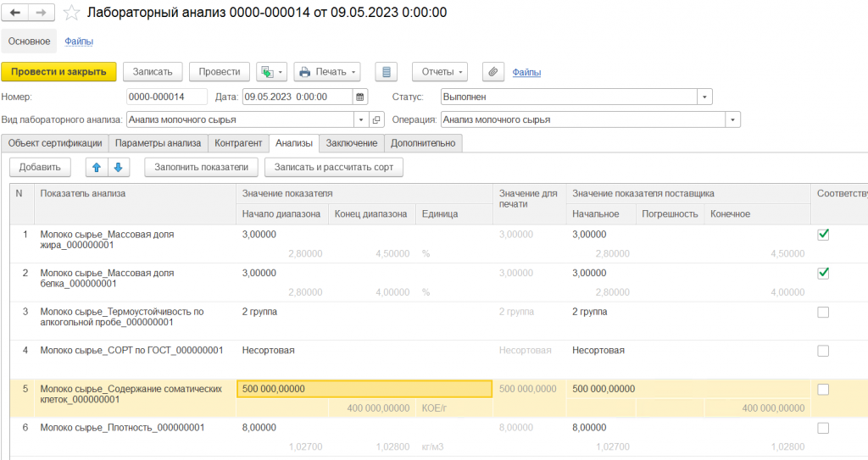This screenshot has height=460, width=868.
Task: Go back with the left arrow button
Action: click(x=15, y=12)
